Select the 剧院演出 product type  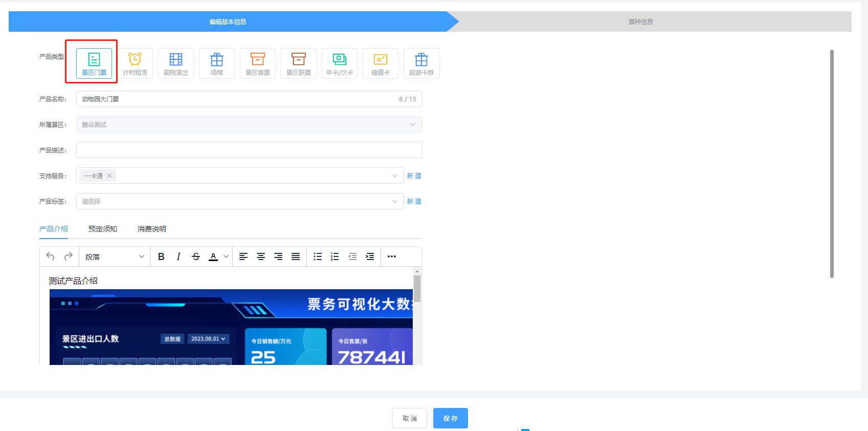(176, 63)
